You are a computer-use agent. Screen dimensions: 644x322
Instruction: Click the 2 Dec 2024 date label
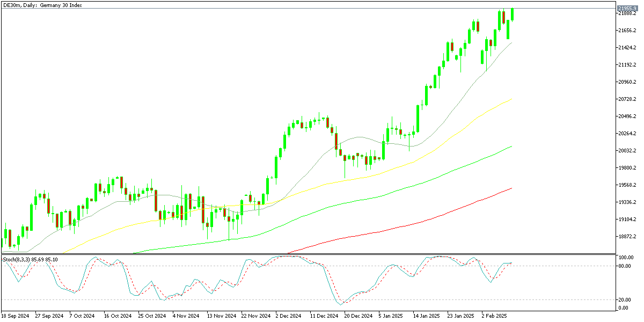289,316
